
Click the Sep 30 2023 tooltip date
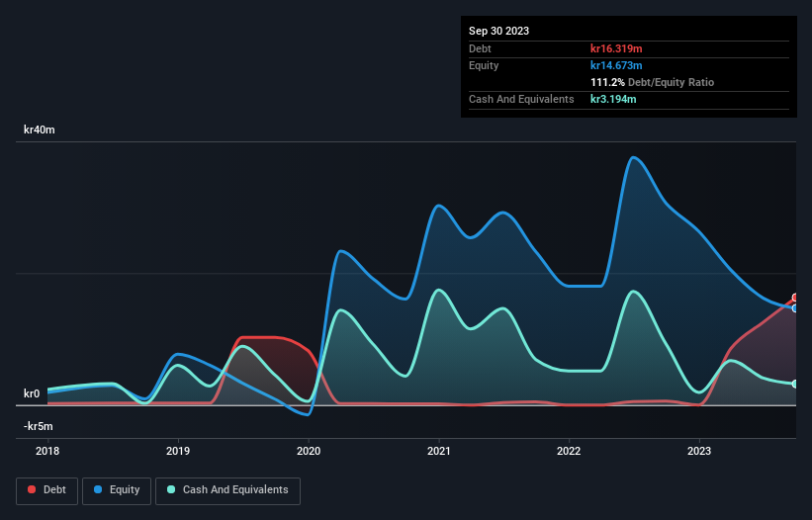click(498, 31)
